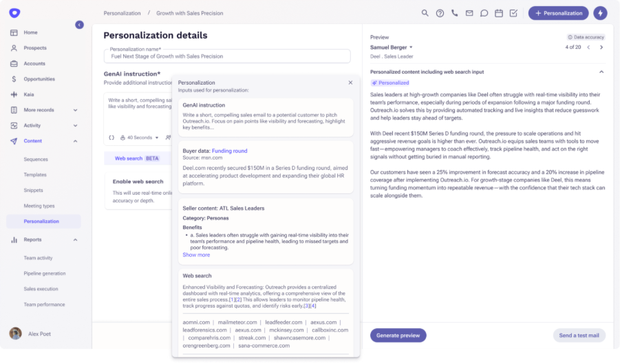
Task: Click the Kaia waveform icon
Action: pos(14,94)
